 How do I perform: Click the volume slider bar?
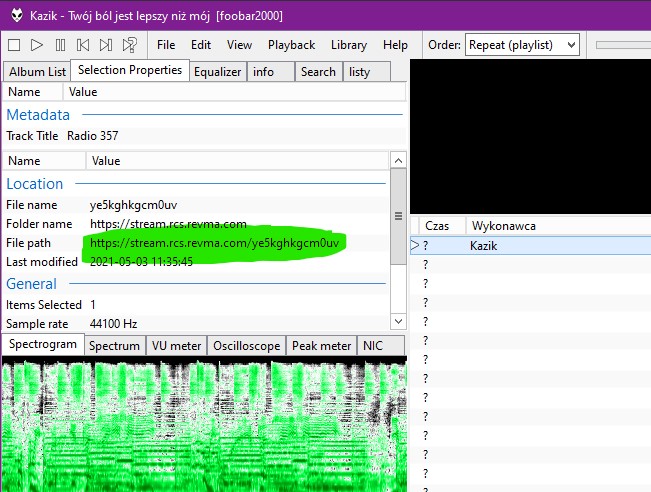point(623,45)
